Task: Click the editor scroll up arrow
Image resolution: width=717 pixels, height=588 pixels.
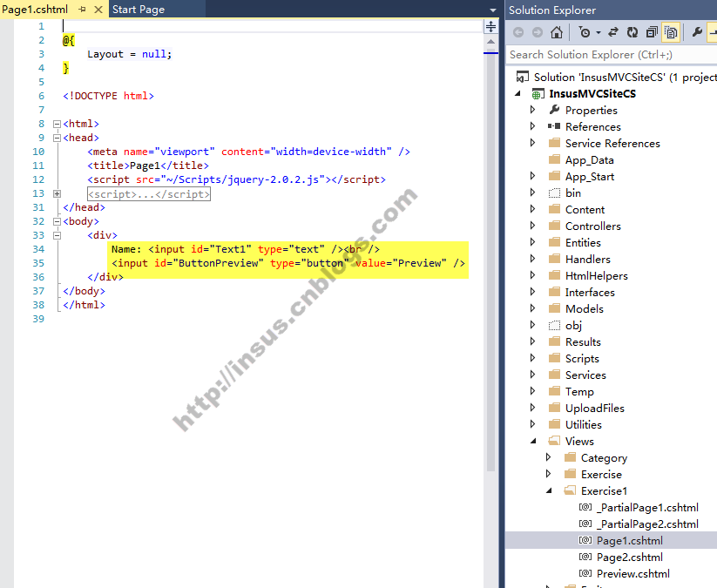Action: (490, 42)
